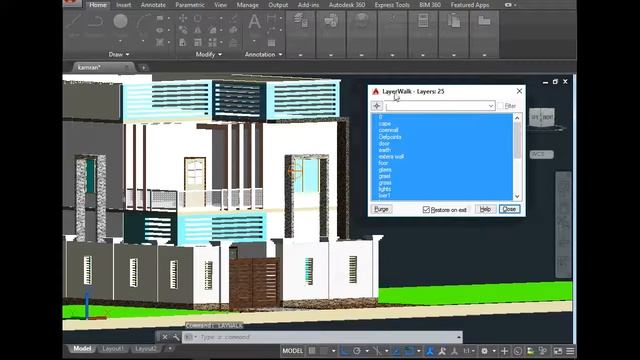Click the Customization menu icon in status bar
The image size is (640, 360).
(570, 351)
